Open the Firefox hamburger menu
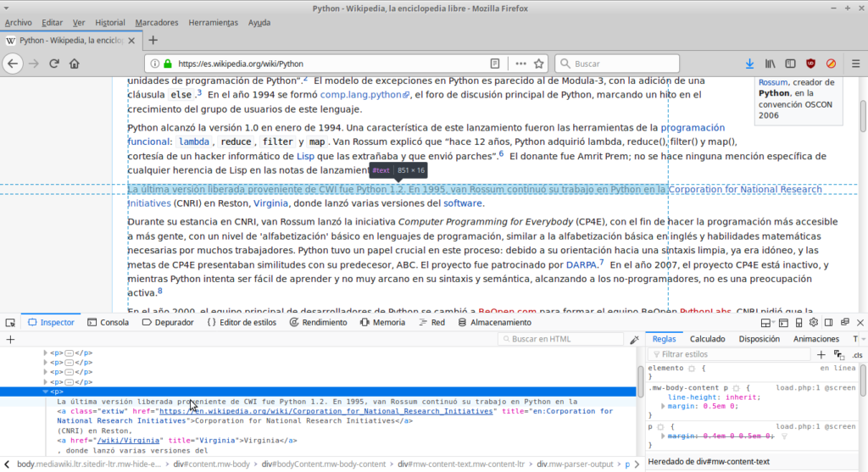The width and height of the screenshot is (868, 472). point(856,64)
